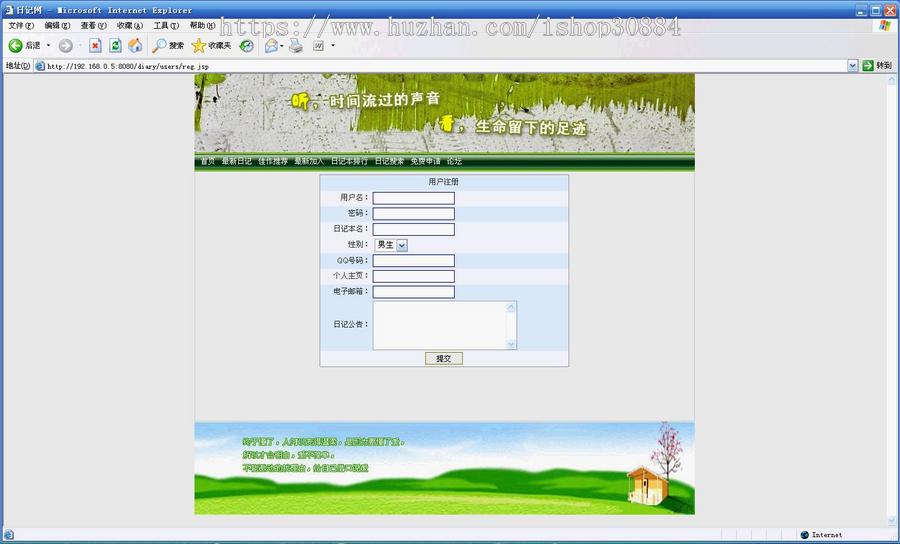Open the History clock icon
Image resolution: width=900 pixels, height=544 pixels.
point(246,46)
